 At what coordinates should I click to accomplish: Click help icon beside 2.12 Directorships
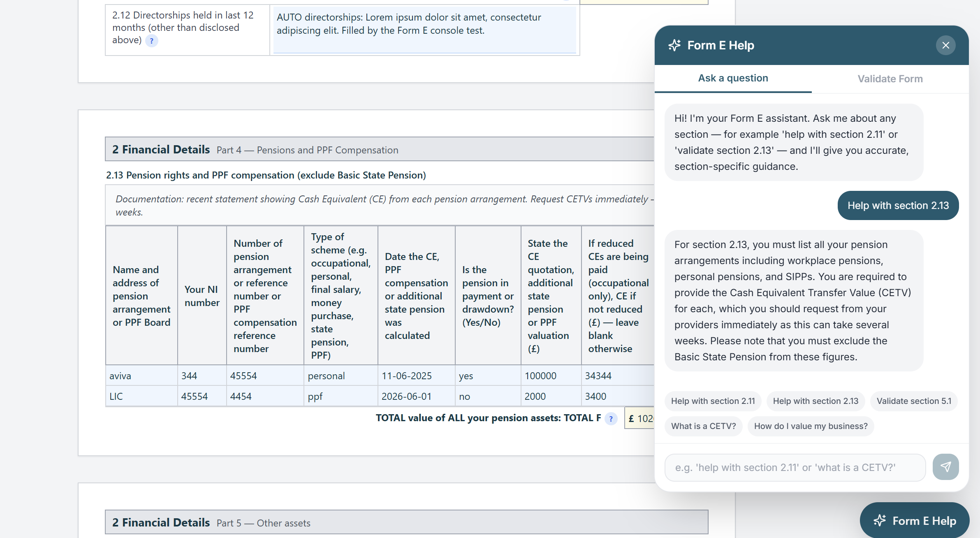(152, 41)
